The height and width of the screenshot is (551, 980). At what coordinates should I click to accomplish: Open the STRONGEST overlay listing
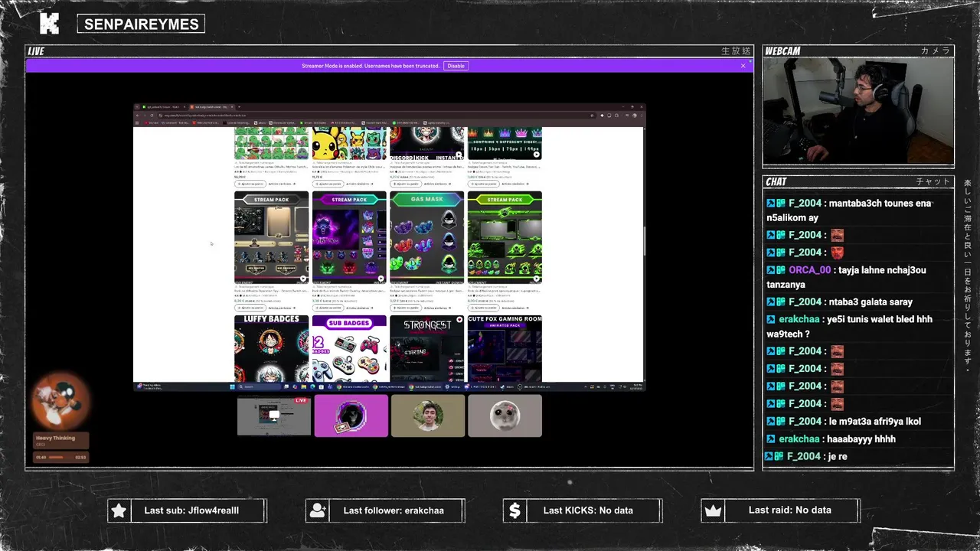tap(427, 348)
